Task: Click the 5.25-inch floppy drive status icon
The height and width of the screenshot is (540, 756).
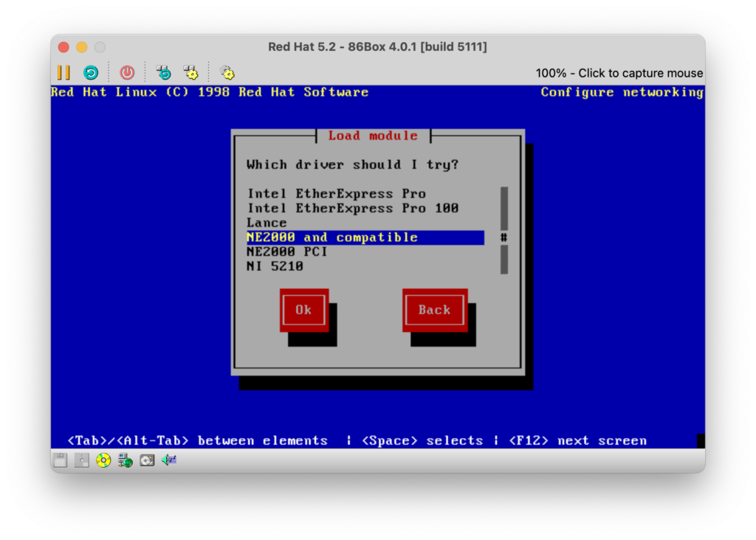Action: click(x=81, y=460)
